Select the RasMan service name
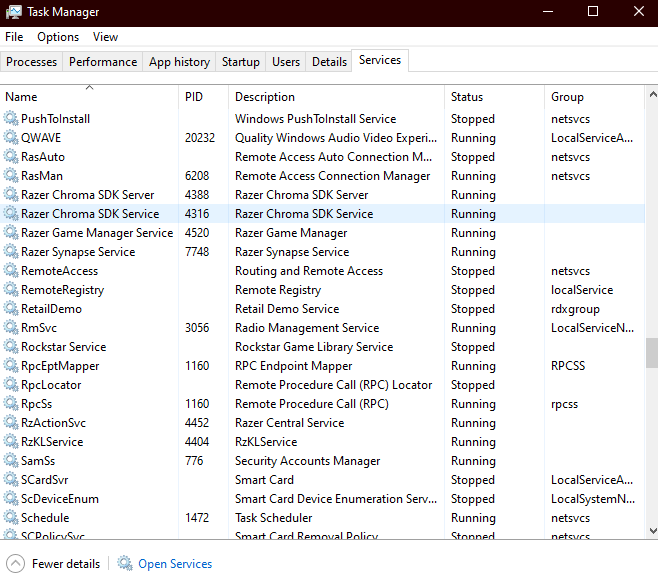Image resolution: width=658 pixels, height=583 pixels. tap(42, 175)
